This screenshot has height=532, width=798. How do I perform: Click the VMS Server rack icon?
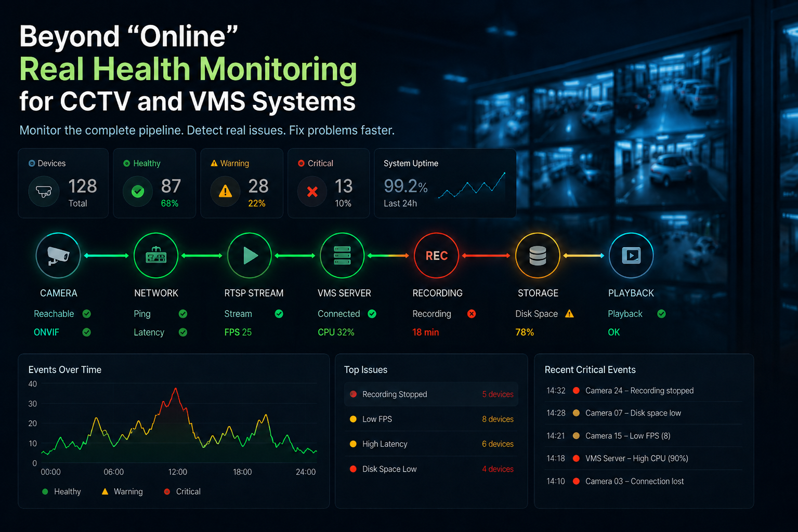point(342,256)
